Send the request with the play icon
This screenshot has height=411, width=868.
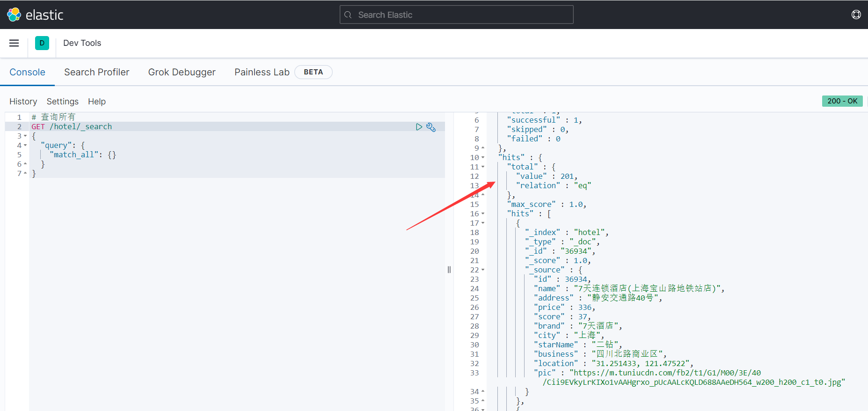tap(419, 127)
